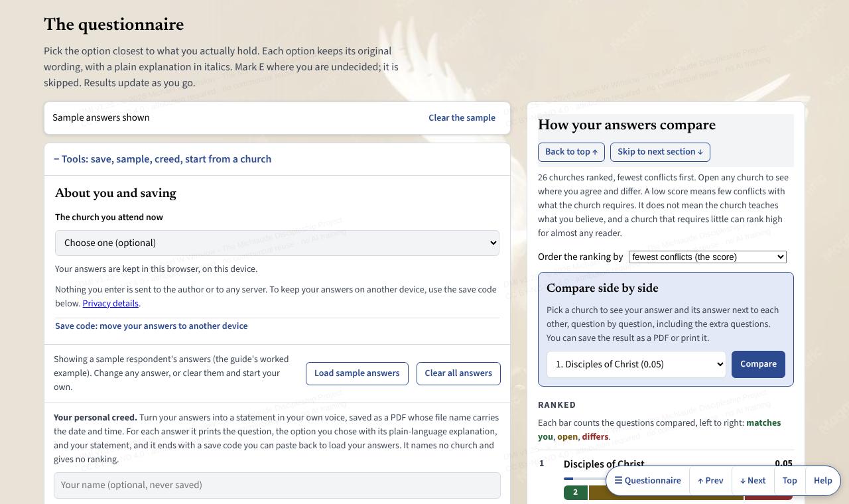Open the Disciples of Christ compare dropdown
This screenshot has width=849, height=504.
(x=636, y=364)
